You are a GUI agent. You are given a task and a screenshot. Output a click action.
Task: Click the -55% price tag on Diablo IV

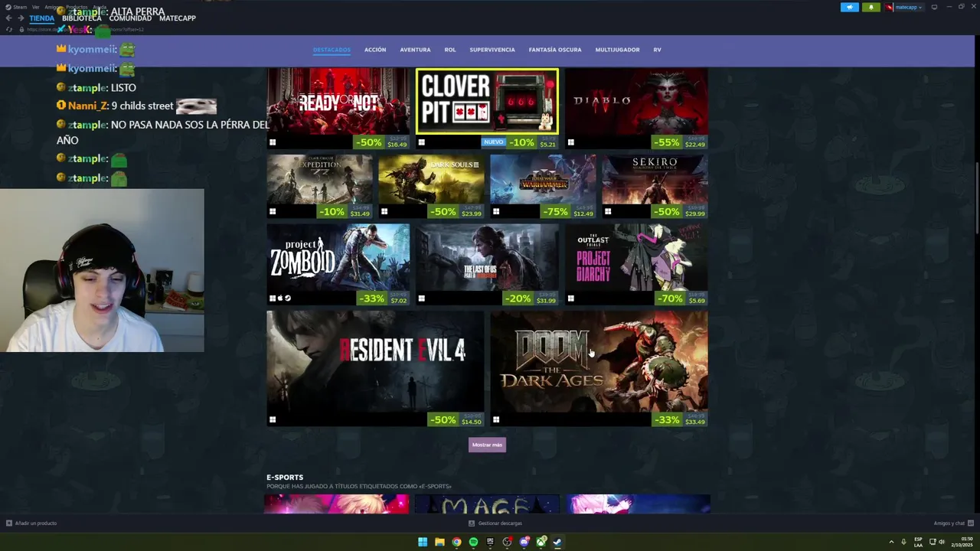[x=680, y=142]
